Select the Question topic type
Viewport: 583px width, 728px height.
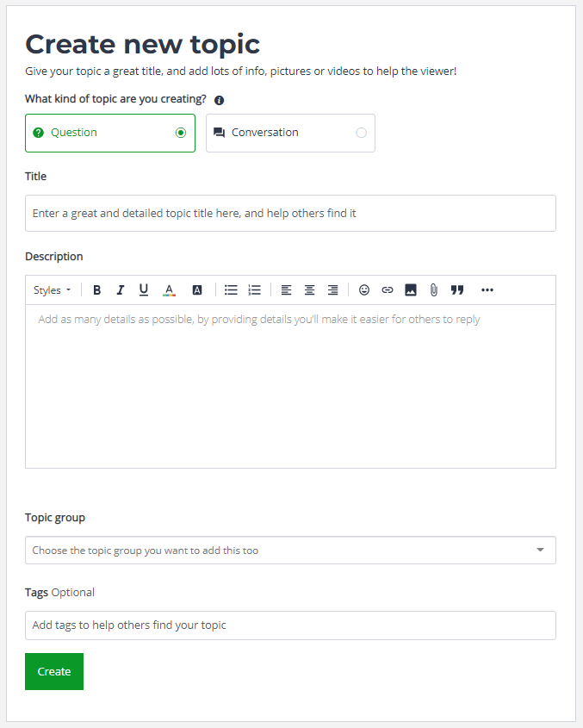pos(110,133)
